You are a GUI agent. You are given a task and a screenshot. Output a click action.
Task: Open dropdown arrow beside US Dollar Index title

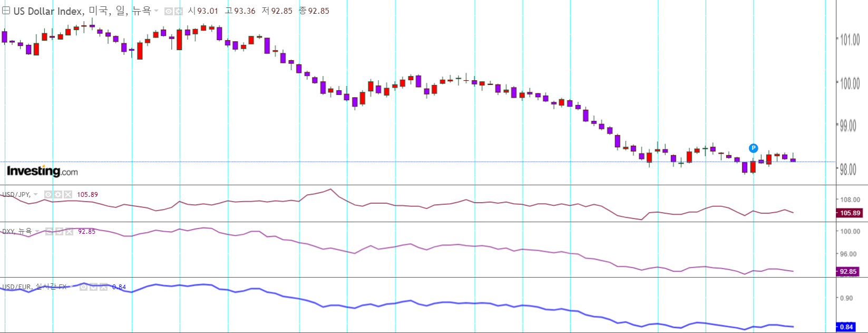click(156, 11)
